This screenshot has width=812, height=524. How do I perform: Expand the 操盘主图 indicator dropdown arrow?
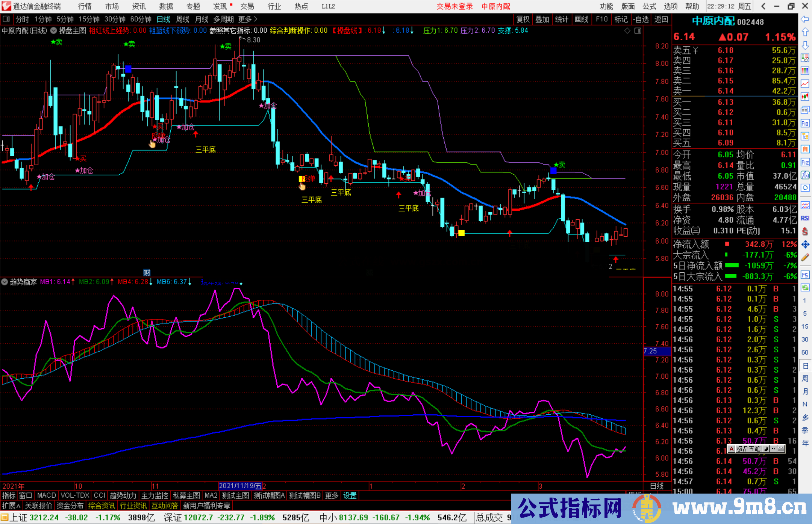[x=54, y=31]
